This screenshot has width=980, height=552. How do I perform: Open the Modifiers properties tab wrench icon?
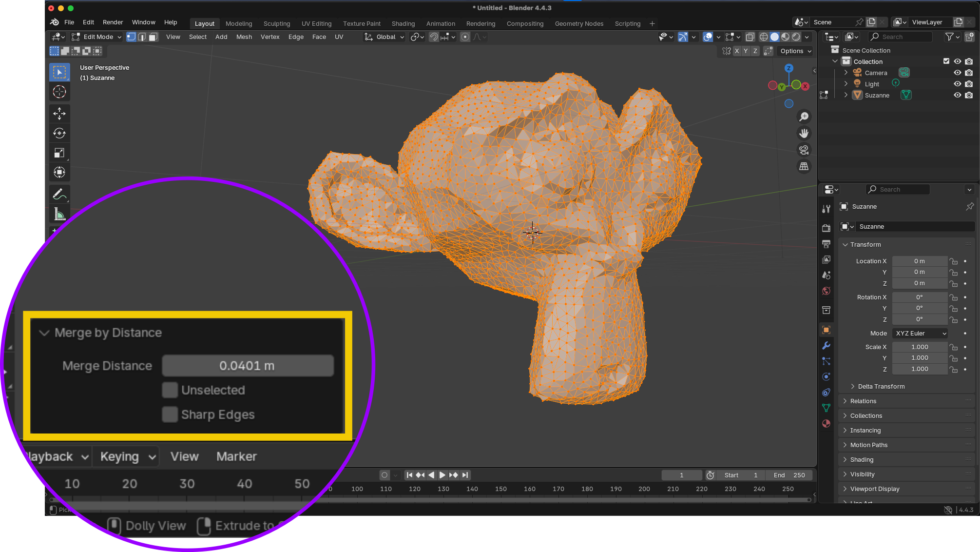click(x=826, y=346)
